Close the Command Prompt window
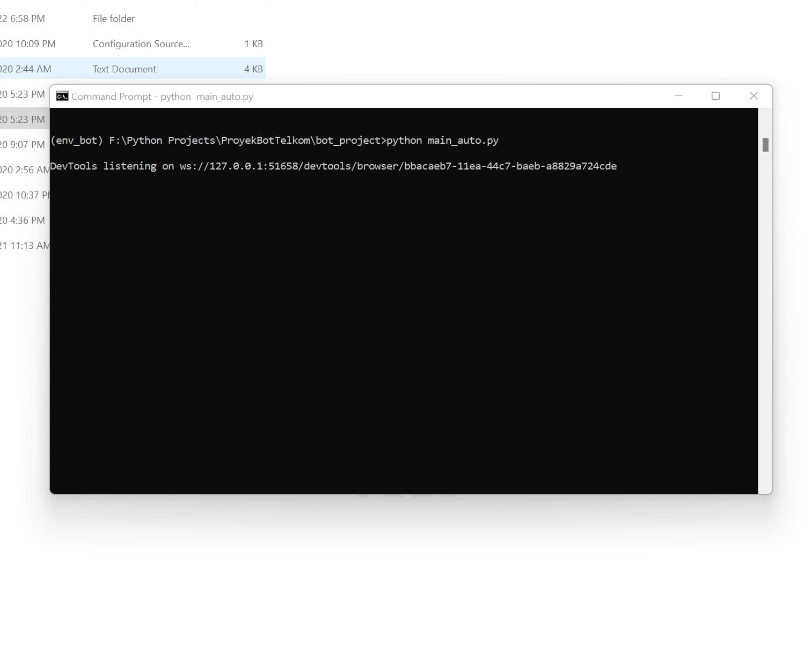This screenshot has width=812, height=655. click(x=754, y=96)
